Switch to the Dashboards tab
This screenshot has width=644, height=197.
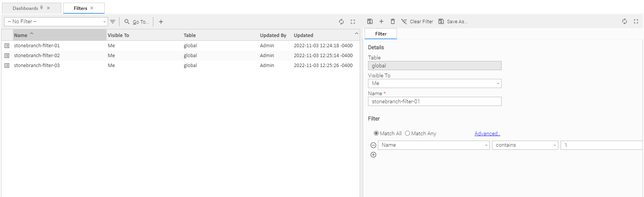point(26,8)
